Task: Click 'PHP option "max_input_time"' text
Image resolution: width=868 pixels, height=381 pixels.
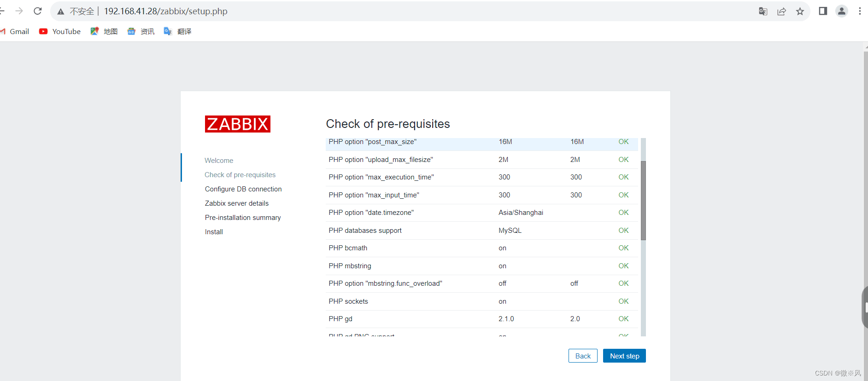Action: point(374,195)
